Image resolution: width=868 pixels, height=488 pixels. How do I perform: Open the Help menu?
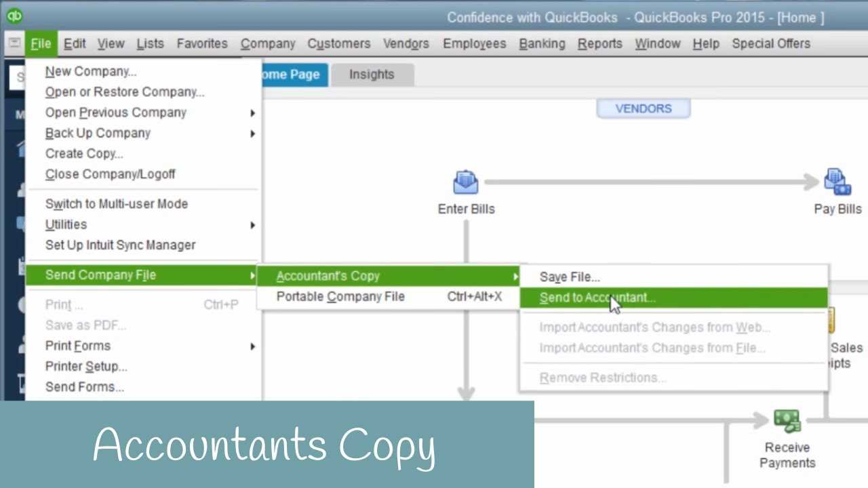[x=706, y=43]
